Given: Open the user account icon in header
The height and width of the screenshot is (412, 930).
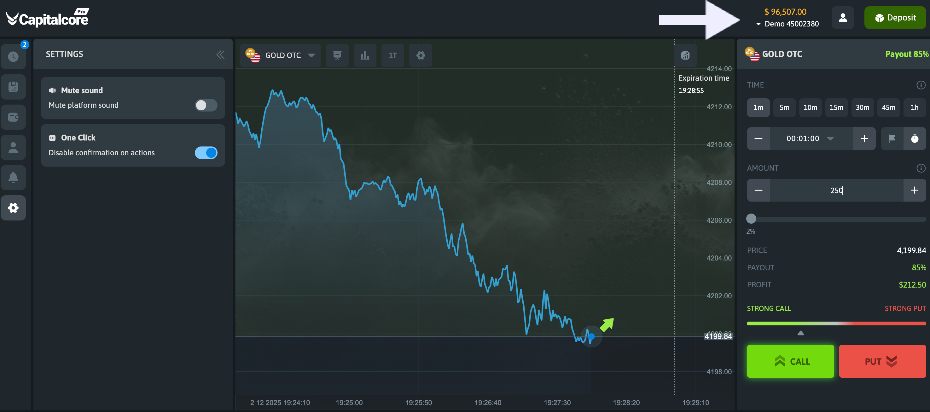Looking at the screenshot, I should 843,18.
